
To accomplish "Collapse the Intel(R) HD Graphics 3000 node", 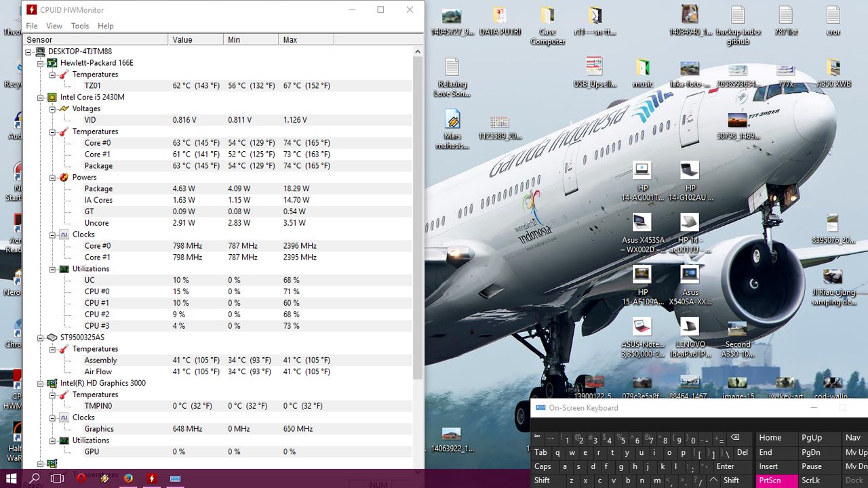I will click(41, 383).
